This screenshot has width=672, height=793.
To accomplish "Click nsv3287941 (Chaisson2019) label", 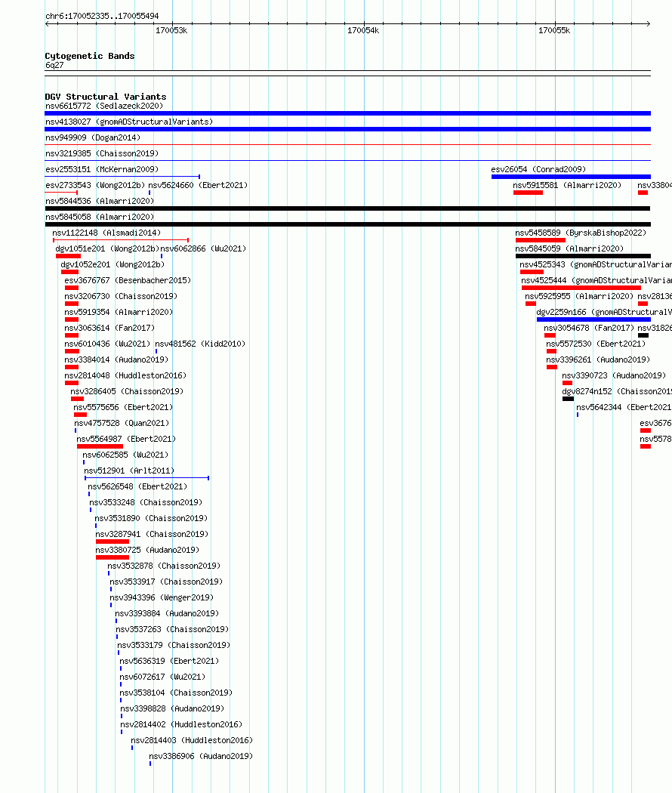I will (153, 534).
